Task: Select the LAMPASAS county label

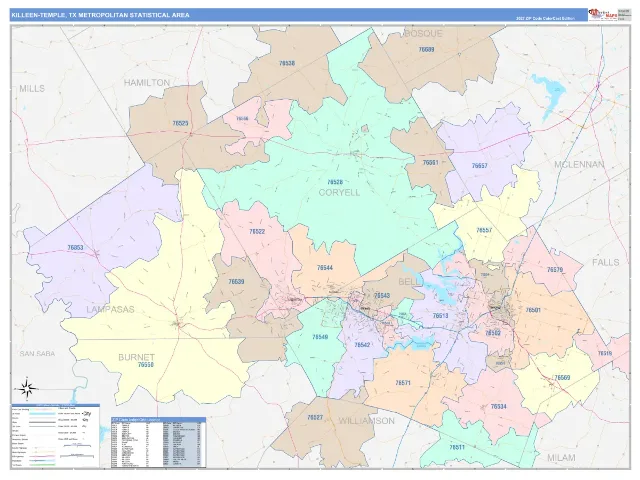Action: coord(110,309)
